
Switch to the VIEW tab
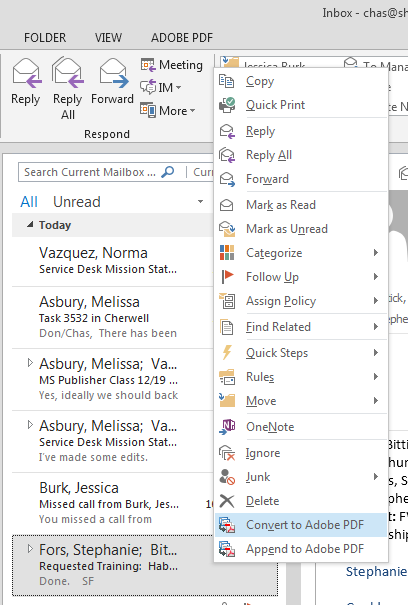coord(108,38)
